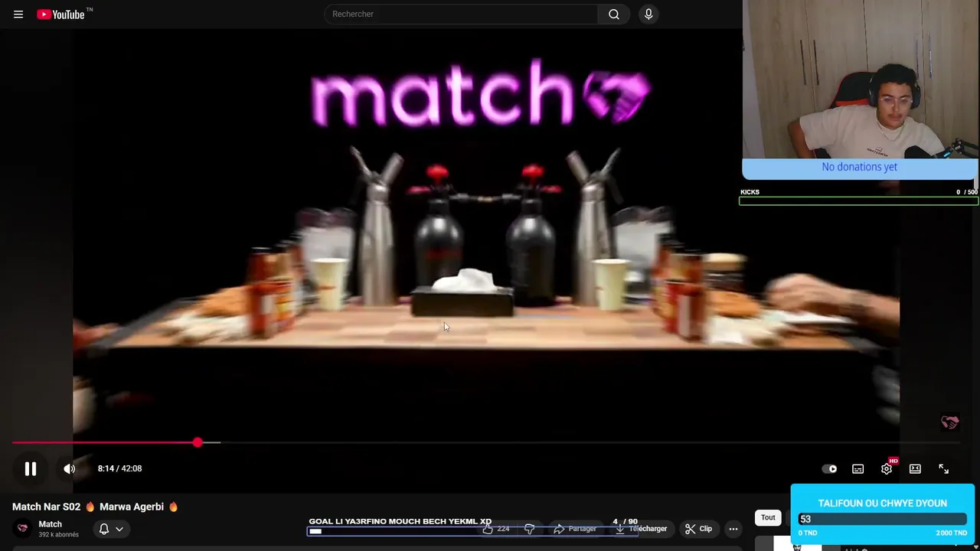The width and height of the screenshot is (980, 551).
Task: Pause the video playback
Action: (31, 469)
